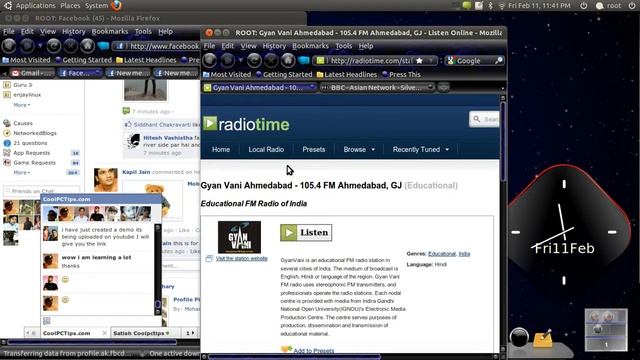640x360 pixels.
Task: Click India genre link
Action: 464,254
